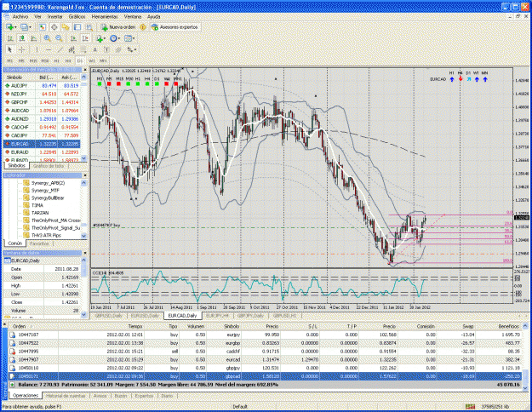Viewport: 532px width, 412px height.
Task: Open the Archivo menu
Action: (x=20, y=17)
